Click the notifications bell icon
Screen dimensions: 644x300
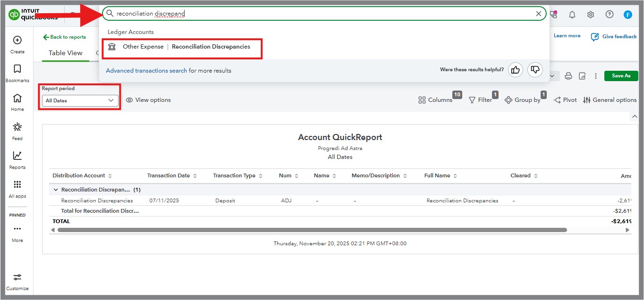[x=572, y=15]
